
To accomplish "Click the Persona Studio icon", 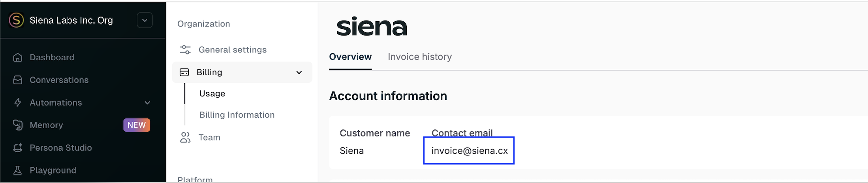I will [17, 148].
